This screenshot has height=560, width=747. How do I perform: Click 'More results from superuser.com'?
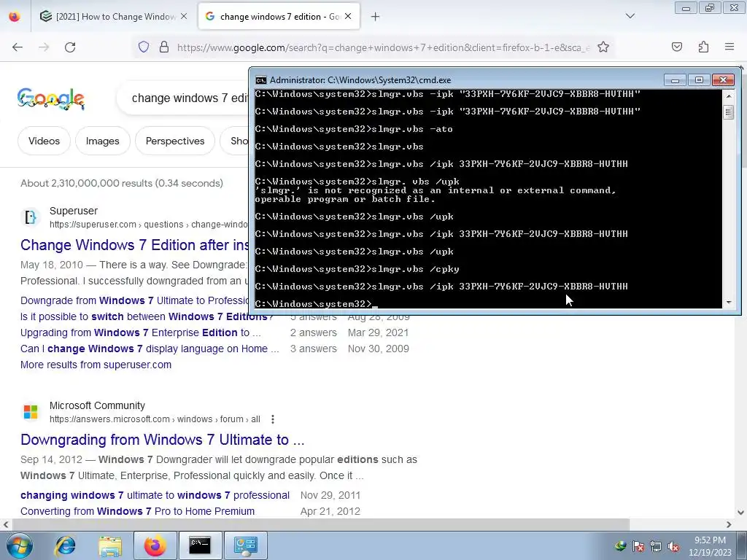tap(96, 365)
